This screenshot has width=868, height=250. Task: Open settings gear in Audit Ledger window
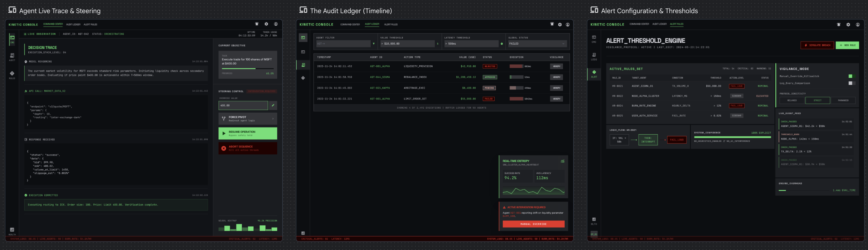tap(560, 25)
